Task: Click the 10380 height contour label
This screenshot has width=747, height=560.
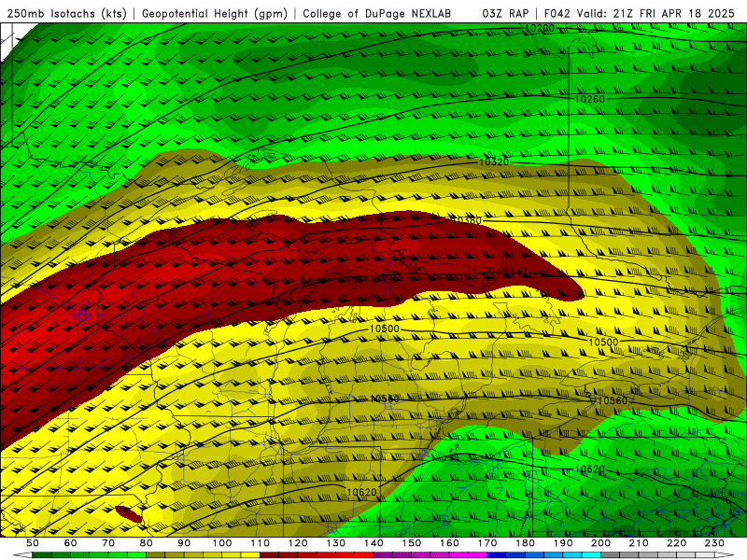Action: pos(467,220)
